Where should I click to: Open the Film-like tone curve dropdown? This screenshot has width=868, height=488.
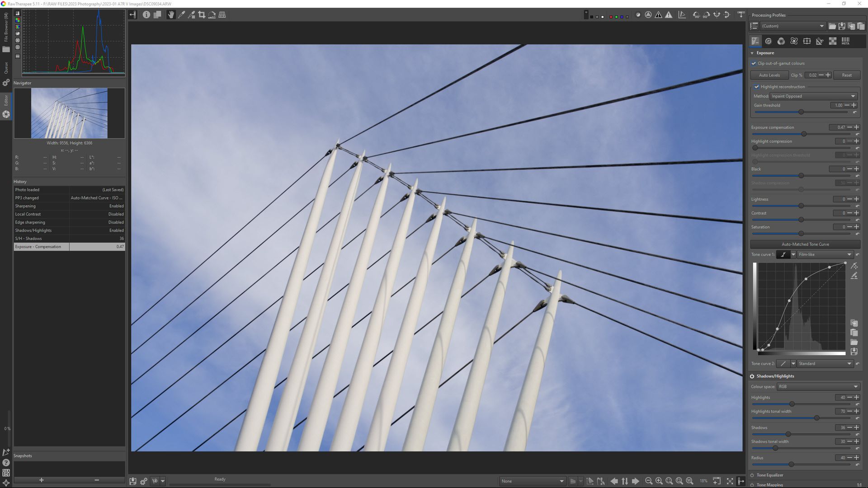coord(825,254)
